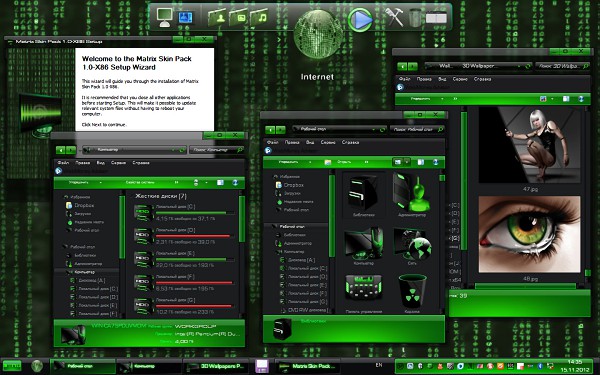Open Файл menu in Компьютер window
The width and height of the screenshot is (600, 375).
[63, 163]
